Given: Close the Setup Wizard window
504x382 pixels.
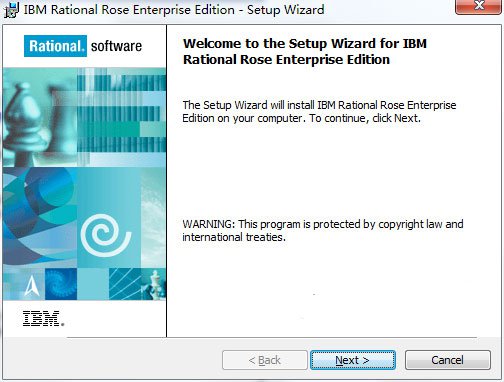Looking at the screenshot, I should tap(479, 7).
